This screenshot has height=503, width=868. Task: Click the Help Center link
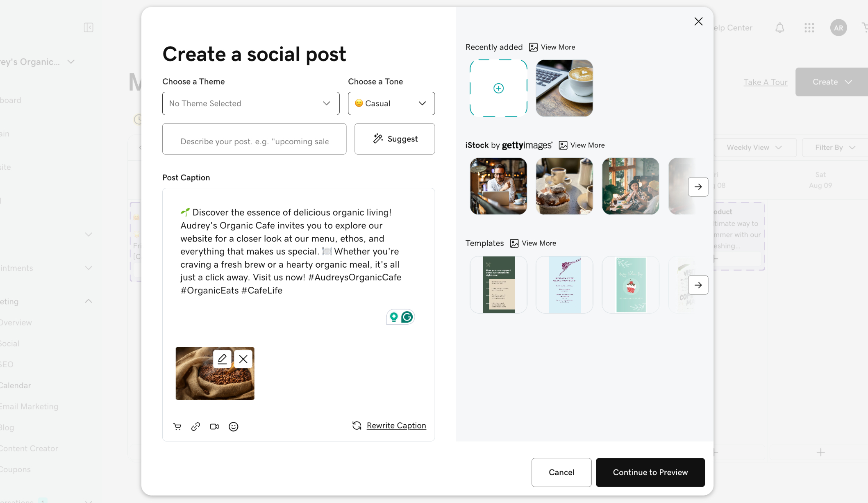733,28
